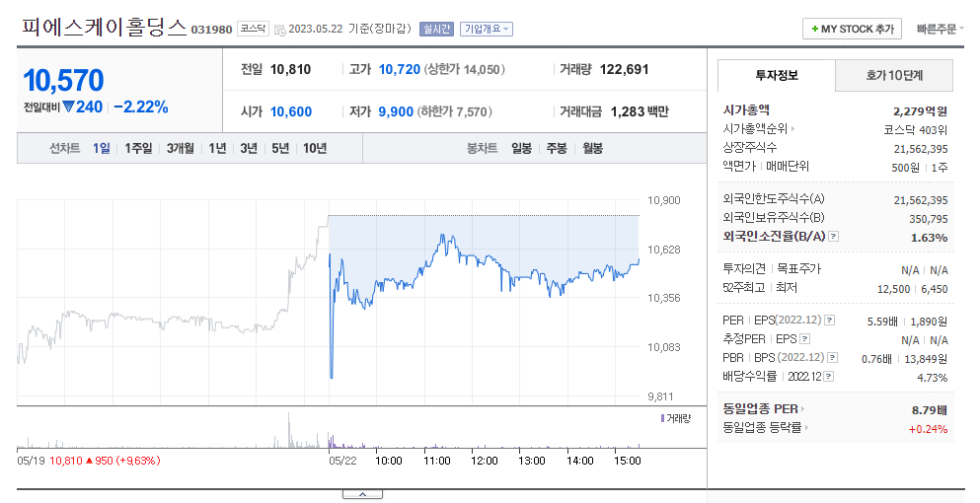Click the 코스닥 403위 ranking value
980x503 pixels.
click(x=916, y=130)
